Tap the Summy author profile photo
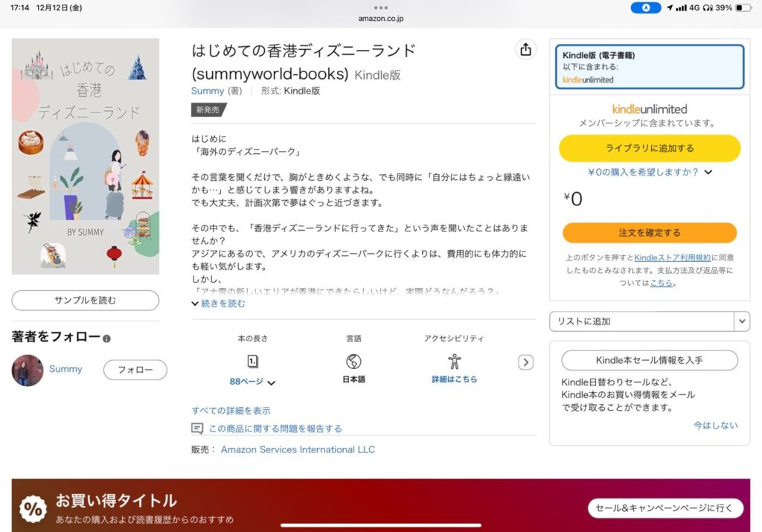This screenshot has width=762, height=532. [x=28, y=370]
